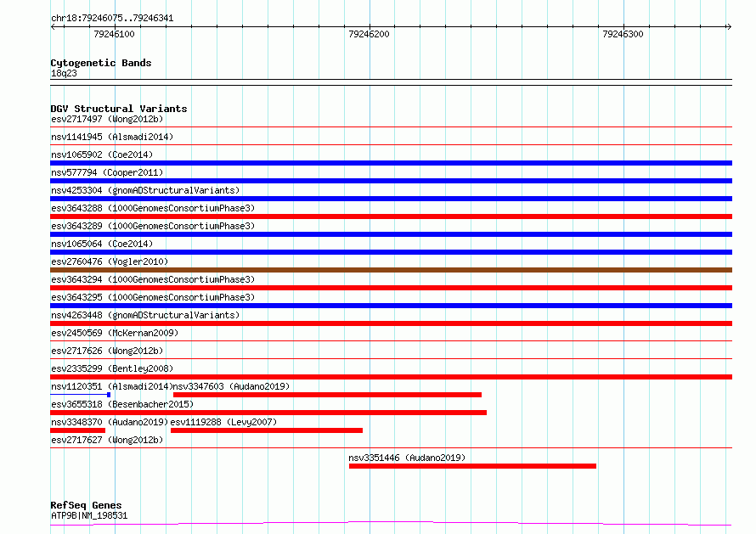Click esv1119288 (Levy2007) label
Viewport: 756px width, 534px height.
pyautogui.click(x=223, y=422)
